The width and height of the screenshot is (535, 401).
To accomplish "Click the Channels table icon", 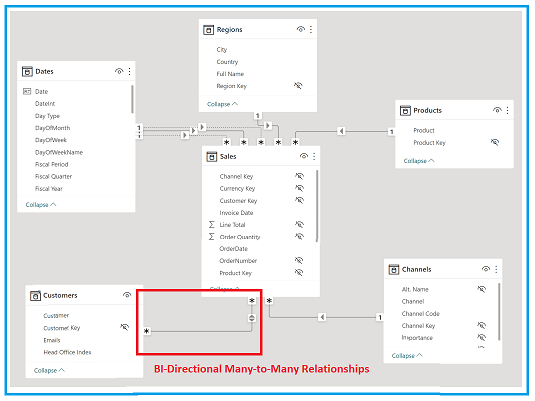I will (x=394, y=269).
